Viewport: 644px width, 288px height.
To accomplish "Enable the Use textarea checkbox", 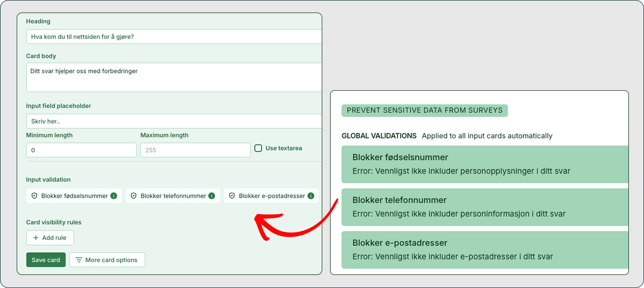I will 258,148.
